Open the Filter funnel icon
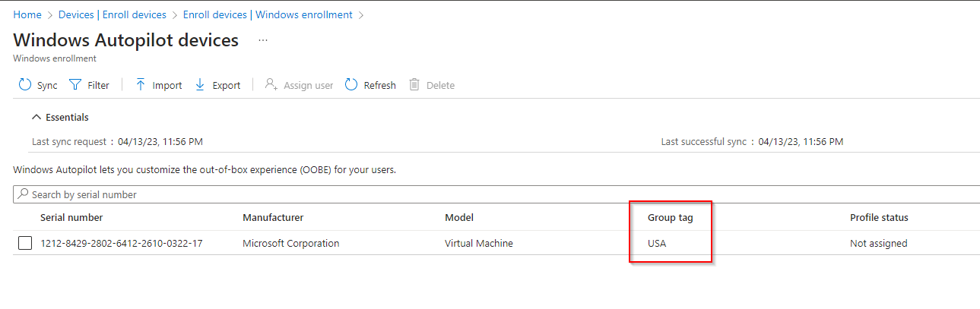This screenshot has width=980, height=309. click(x=75, y=85)
